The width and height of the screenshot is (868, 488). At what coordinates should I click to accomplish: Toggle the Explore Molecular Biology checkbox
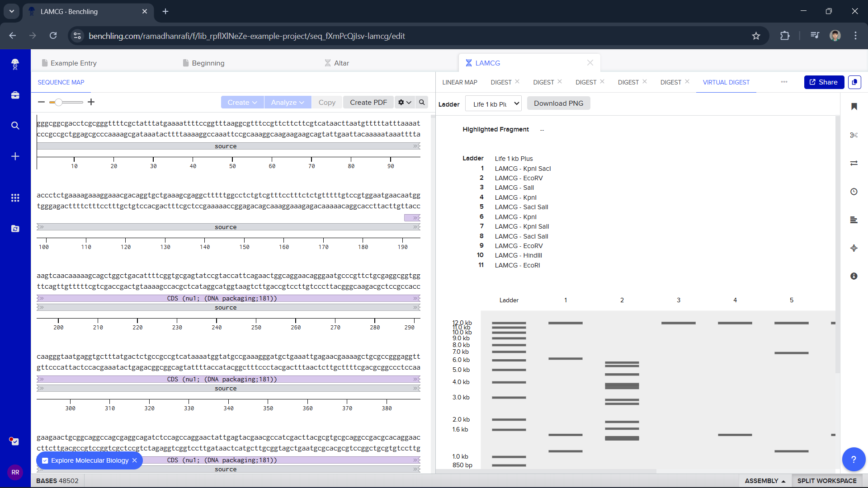(x=45, y=460)
